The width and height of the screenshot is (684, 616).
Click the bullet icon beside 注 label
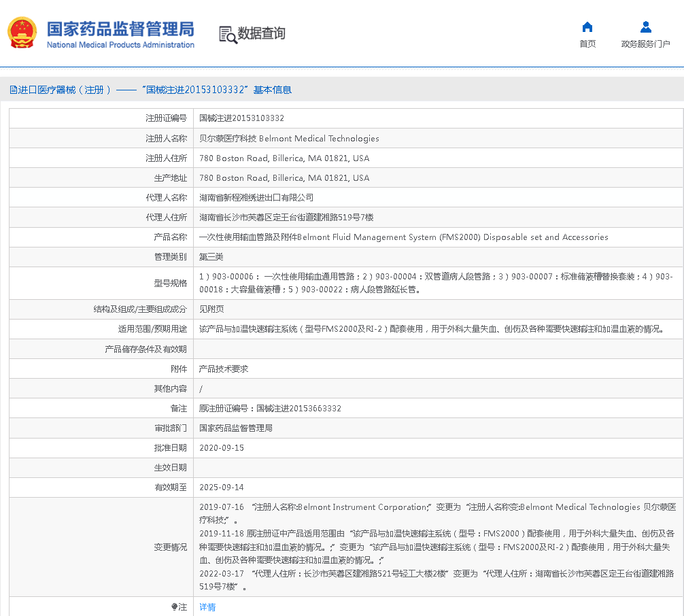click(x=174, y=606)
